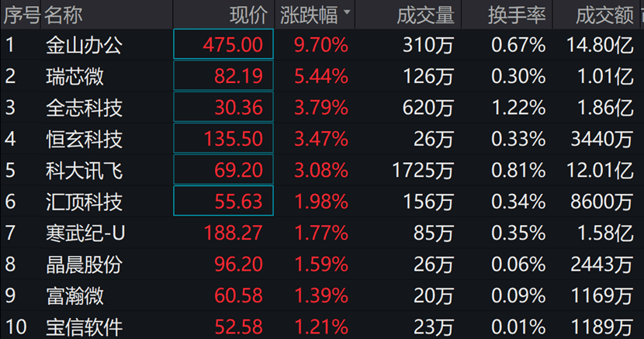Select the 9.70% change cell
The image size is (644, 339).
[x=321, y=45]
